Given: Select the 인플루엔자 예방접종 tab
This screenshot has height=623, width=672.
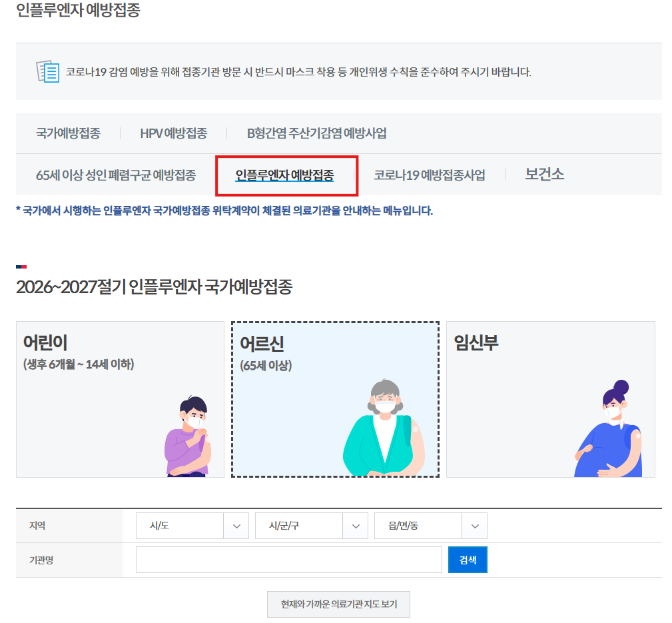Looking at the screenshot, I should 284,175.
